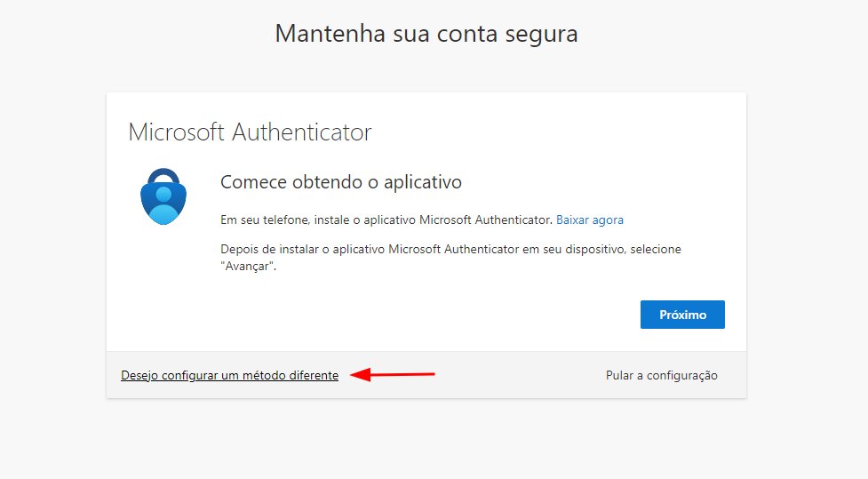Viewport: 868px width, 479px height.
Task: Click the word "dispositivo" in the second paragraph
Action: [x=593, y=250]
